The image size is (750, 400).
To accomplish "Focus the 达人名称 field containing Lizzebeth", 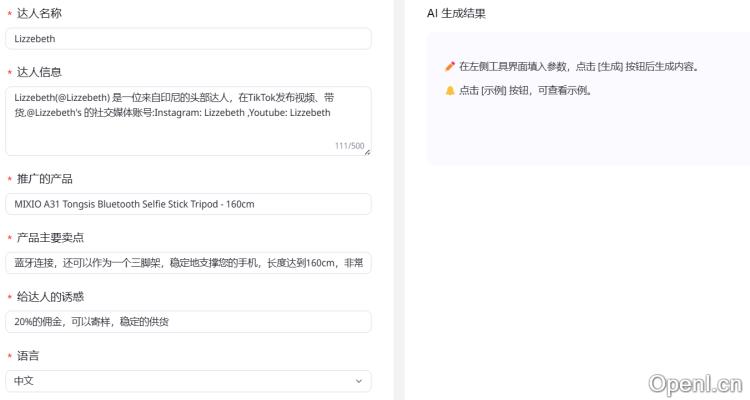I will [188, 39].
